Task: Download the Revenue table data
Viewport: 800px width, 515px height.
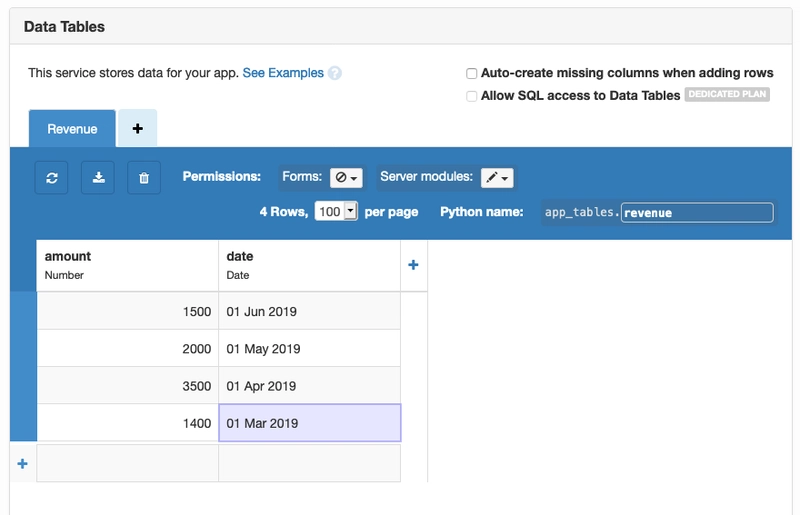Action: pyautogui.click(x=98, y=178)
